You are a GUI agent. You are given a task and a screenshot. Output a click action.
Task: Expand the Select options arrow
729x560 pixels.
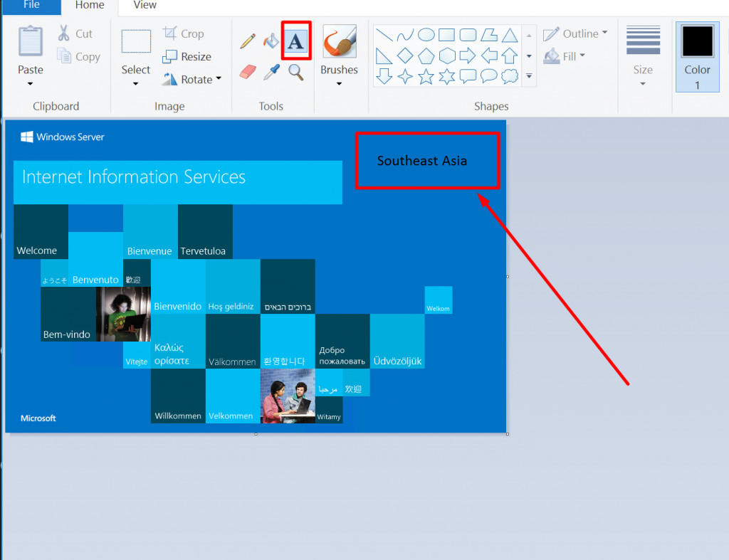coord(136,84)
